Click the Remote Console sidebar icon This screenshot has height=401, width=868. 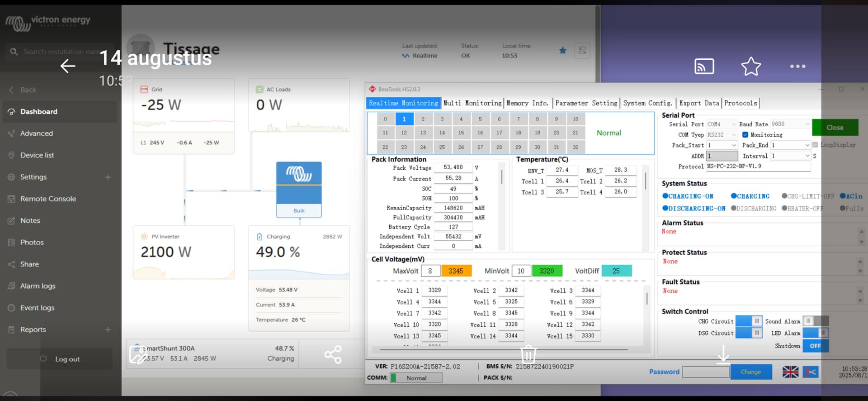[11, 199]
